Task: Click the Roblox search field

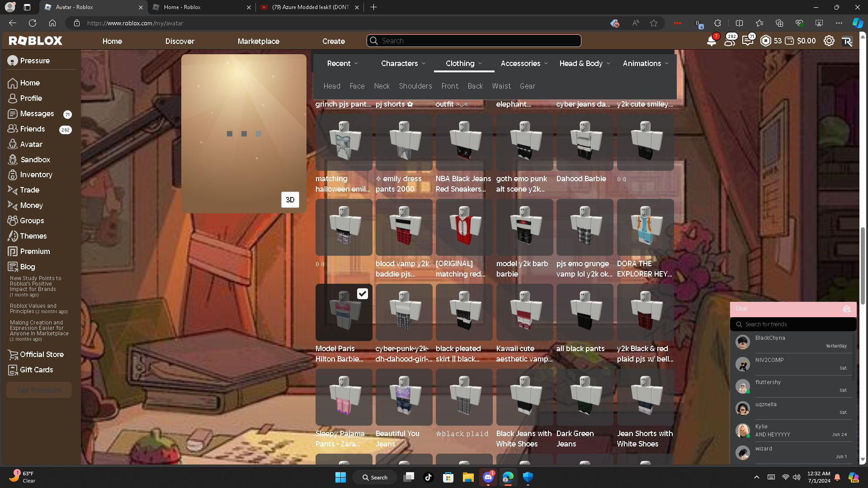Action: [x=474, y=41]
